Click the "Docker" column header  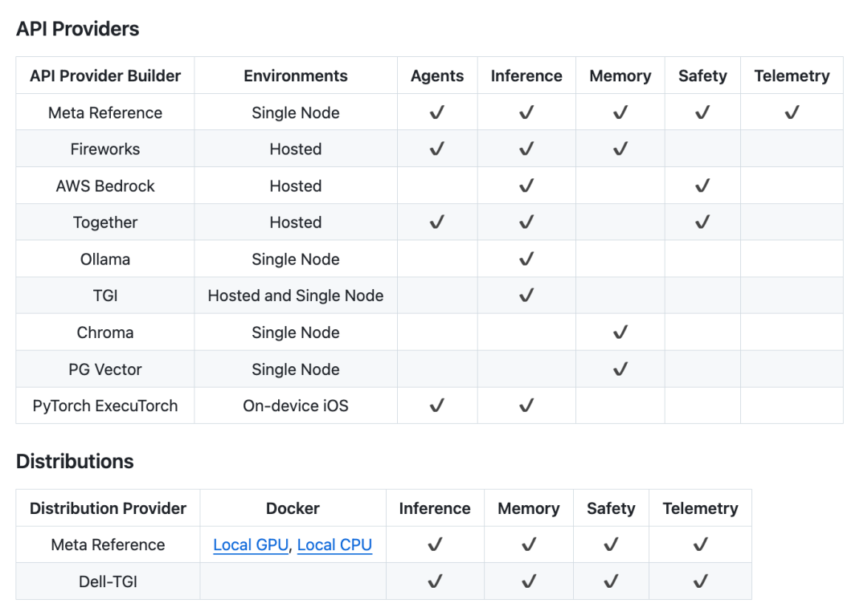tap(293, 508)
